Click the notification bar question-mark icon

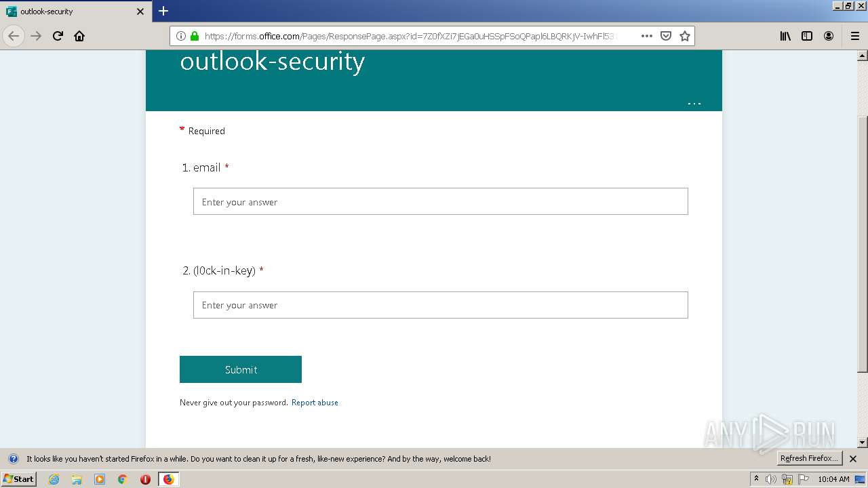13,459
